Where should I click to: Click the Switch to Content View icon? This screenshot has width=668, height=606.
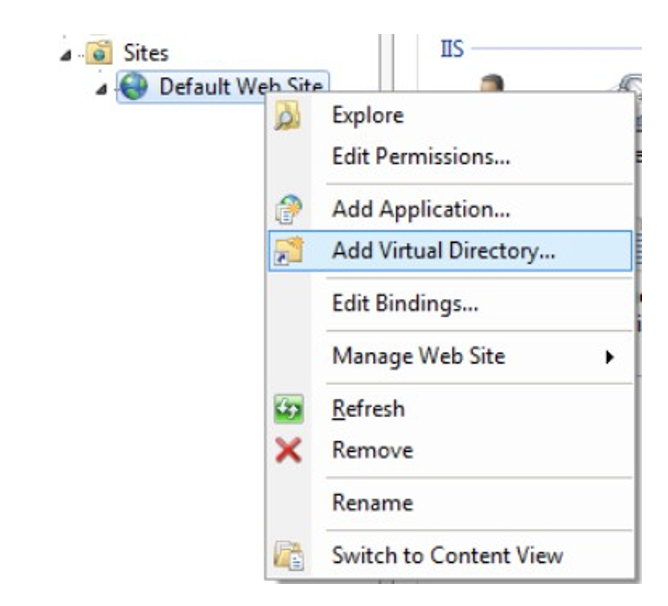(289, 555)
